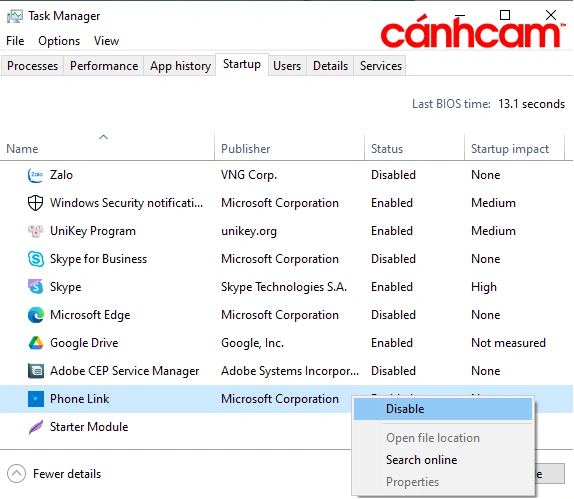Viewport: 574px width, 499px height.
Task: Click the Google, Inc. publisher cell
Action: (252, 343)
